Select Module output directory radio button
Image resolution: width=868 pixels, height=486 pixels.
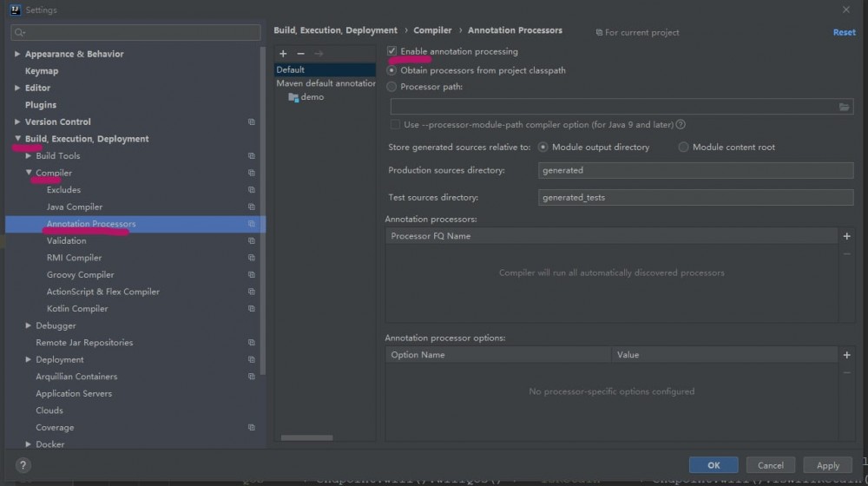[x=543, y=148]
